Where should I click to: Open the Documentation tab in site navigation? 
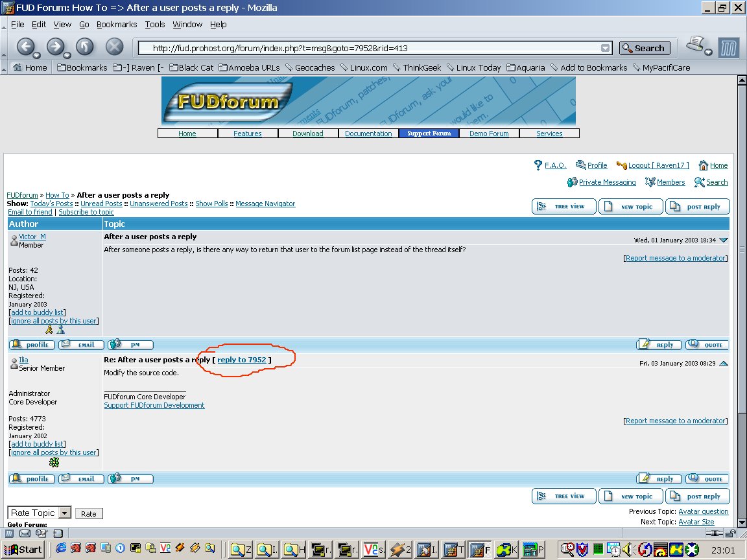368,134
